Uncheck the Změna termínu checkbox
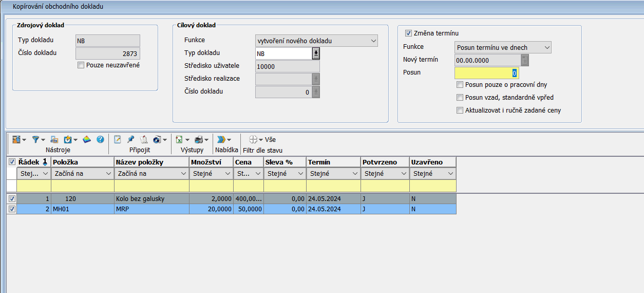 click(x=409, y=33)
